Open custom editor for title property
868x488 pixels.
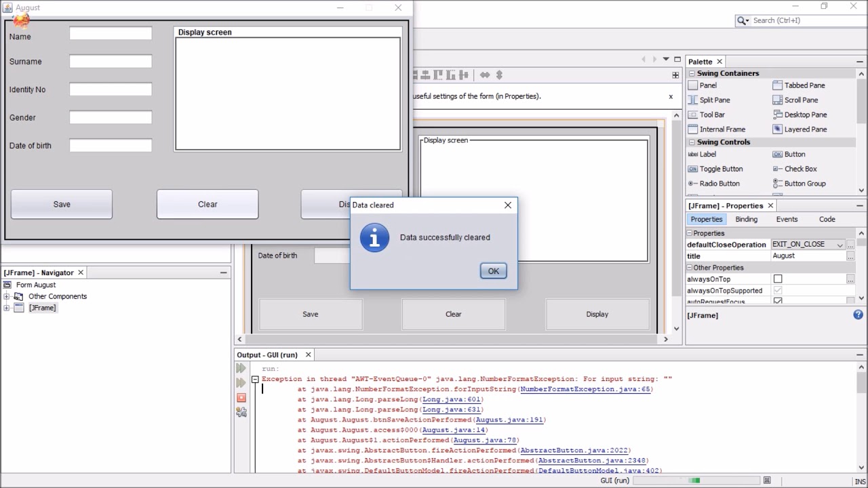pyautogui.click(x=850, y=256)
